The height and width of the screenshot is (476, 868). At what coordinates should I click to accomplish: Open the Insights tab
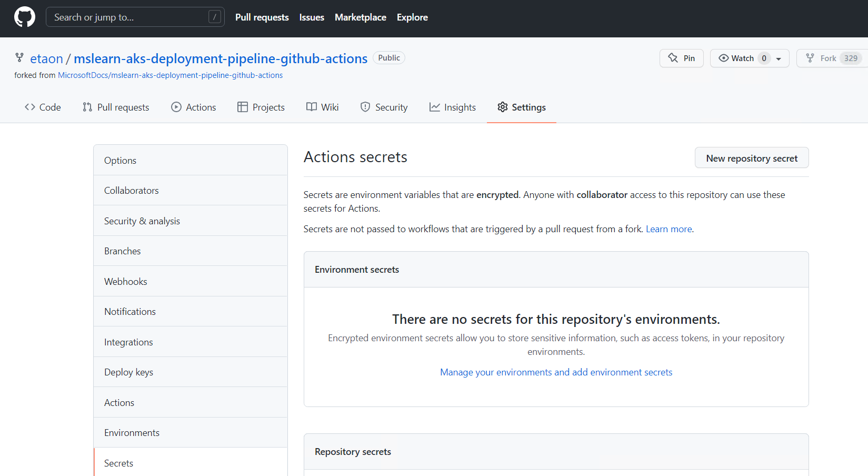tap(453, 107)
